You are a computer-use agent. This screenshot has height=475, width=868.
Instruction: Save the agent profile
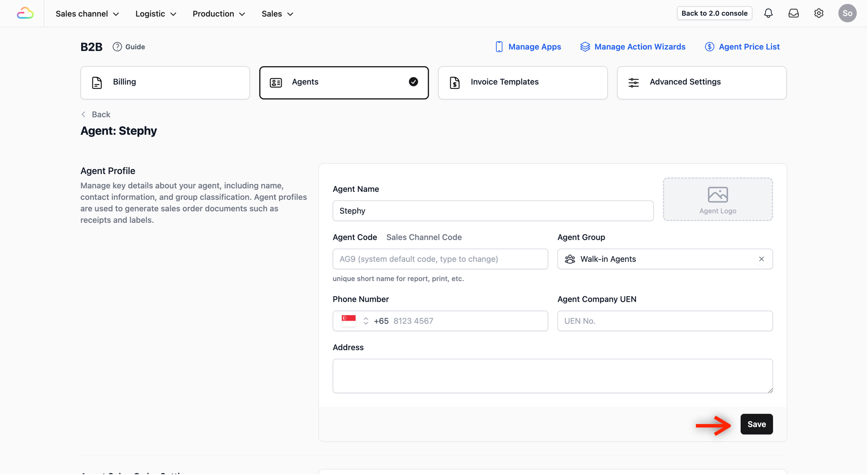[x=756, y=424]
